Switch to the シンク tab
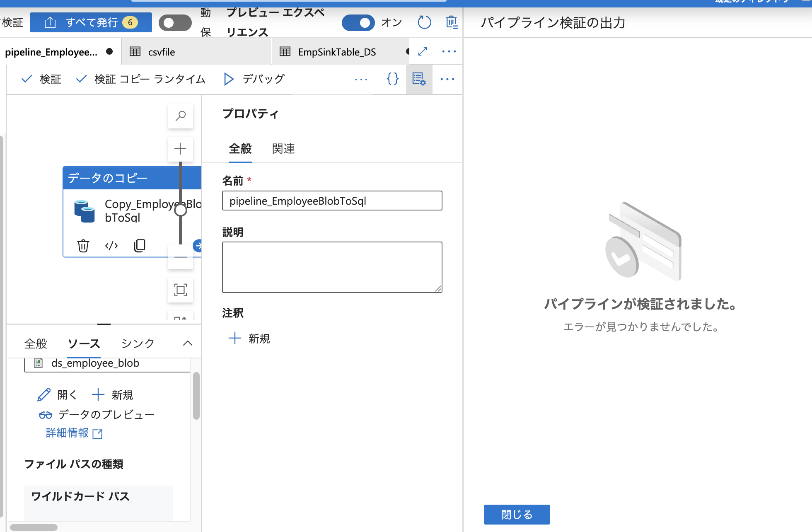812x532 pixels. [137, 343]
